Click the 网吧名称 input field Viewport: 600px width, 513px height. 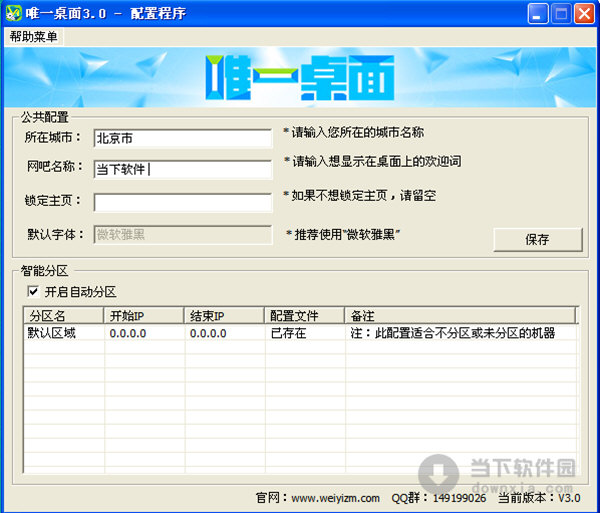click(183, 169)
